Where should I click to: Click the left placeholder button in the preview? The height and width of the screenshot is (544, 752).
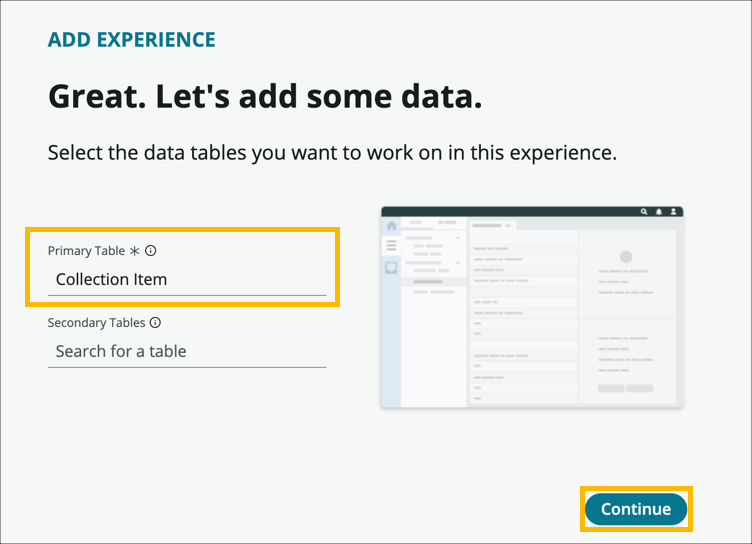tap(611, 388)
